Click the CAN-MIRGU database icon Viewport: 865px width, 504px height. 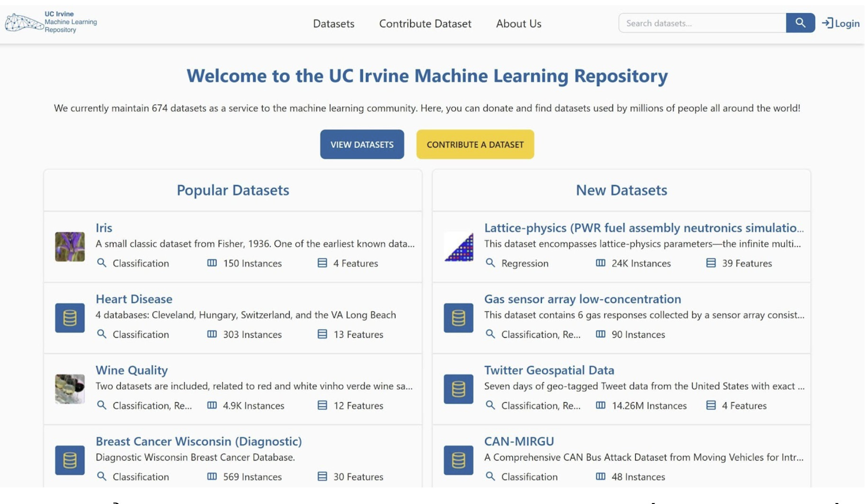tap(459, 460)
